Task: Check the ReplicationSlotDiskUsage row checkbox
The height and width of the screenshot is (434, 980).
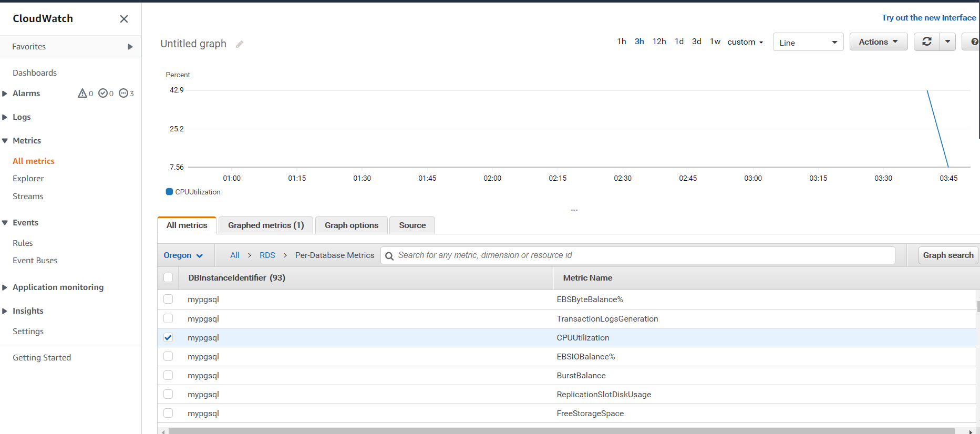Action: 168,394
